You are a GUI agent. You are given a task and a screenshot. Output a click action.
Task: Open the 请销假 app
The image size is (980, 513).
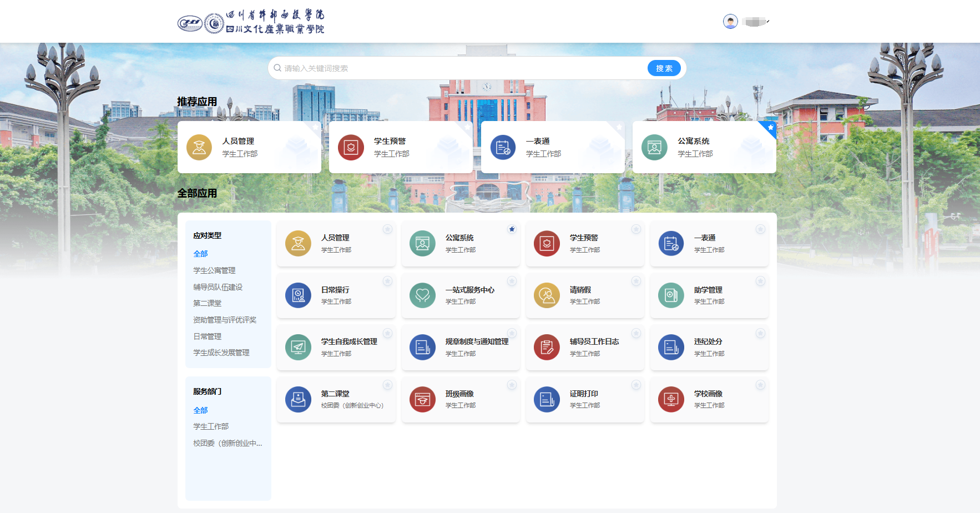585,295
